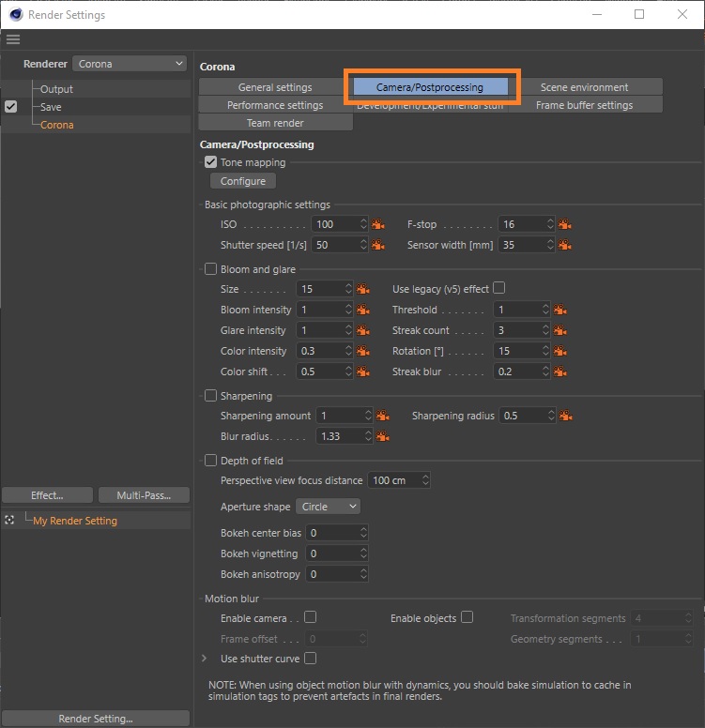Click the camera override icon beside Threshold

(x=560, y=310)
